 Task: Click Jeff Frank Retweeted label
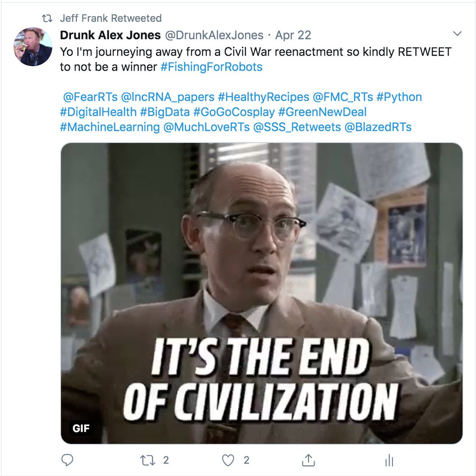(x=111, y=18)
